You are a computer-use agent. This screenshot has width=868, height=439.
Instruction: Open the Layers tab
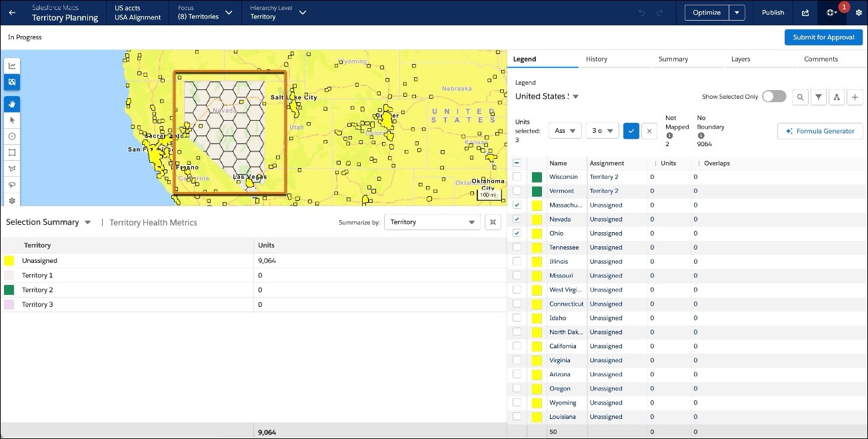[x=741, y=59]
